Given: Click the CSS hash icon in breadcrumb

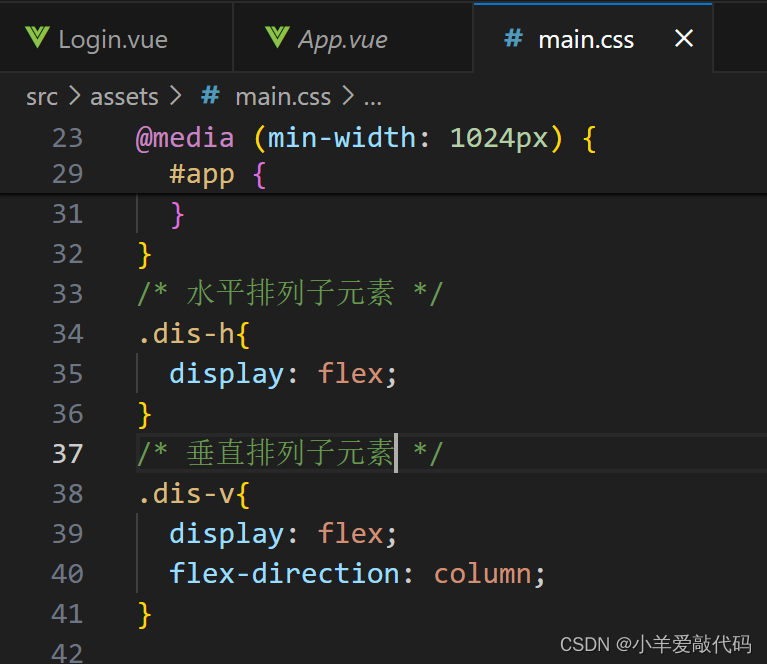Looking at the screenshot, I should pos(210,95).
